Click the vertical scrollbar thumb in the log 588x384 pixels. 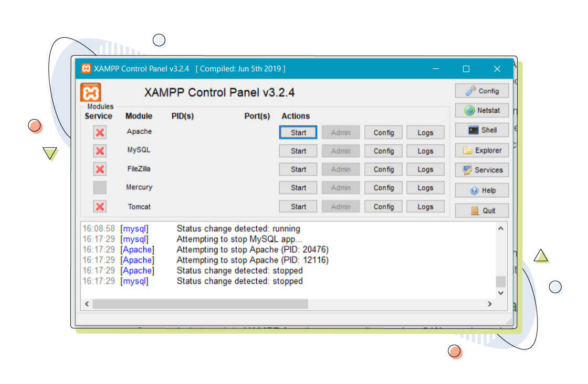pos(501,281)
